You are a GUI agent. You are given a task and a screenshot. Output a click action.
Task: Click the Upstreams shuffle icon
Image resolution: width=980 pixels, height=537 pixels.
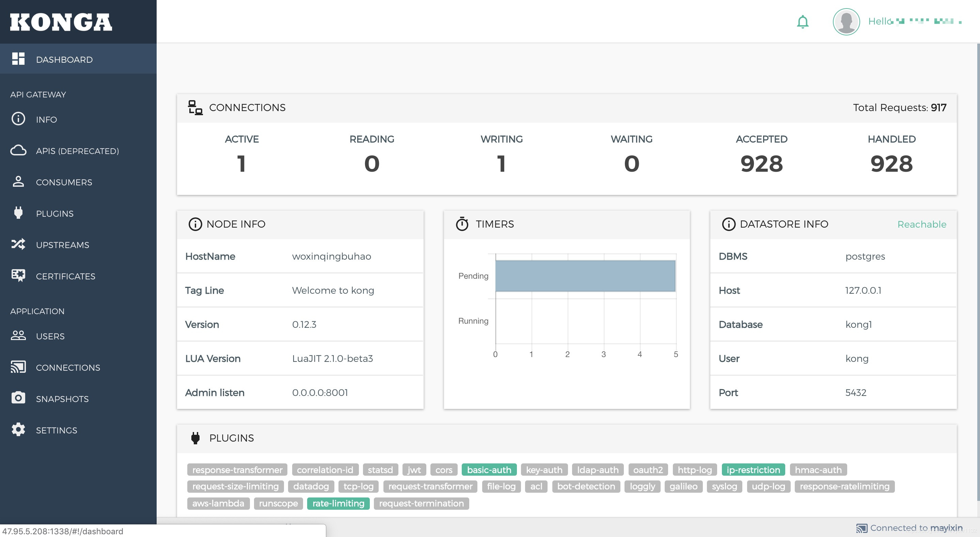pyautogui.click(x=18, y=244)
